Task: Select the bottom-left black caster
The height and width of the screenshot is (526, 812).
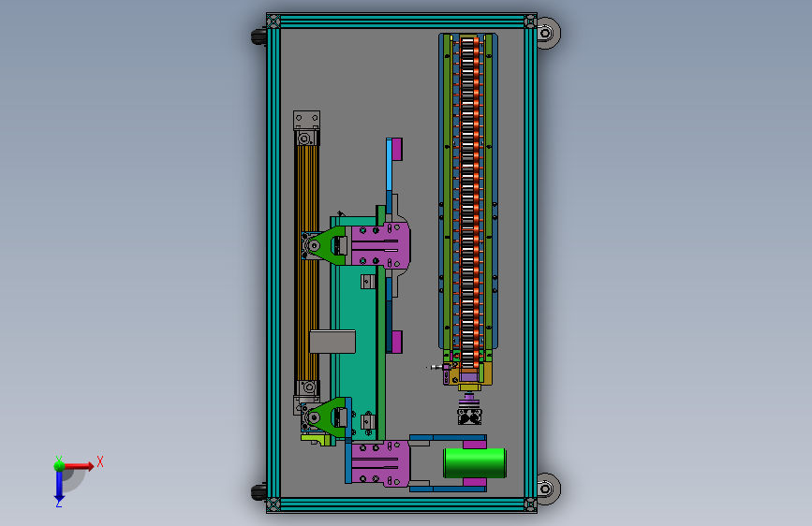Action: [x=258, y=491]
